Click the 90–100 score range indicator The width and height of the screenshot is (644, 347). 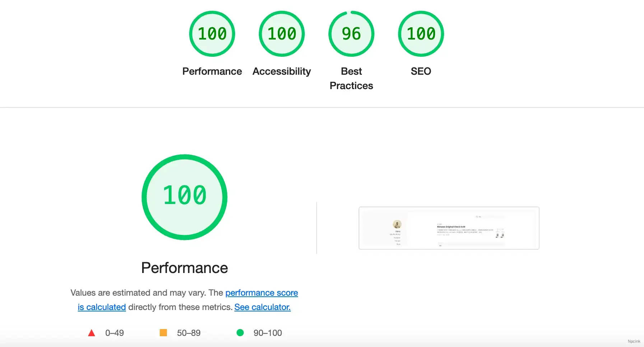coord(267,333)
